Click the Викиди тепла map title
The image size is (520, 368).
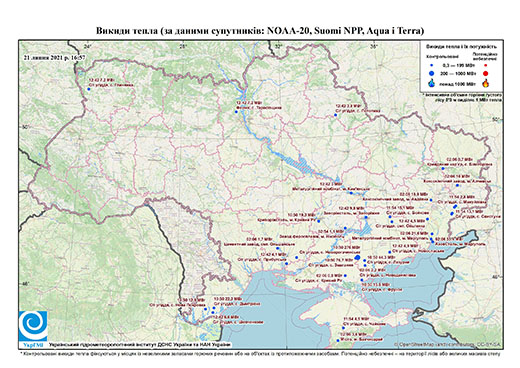point(260,31)
